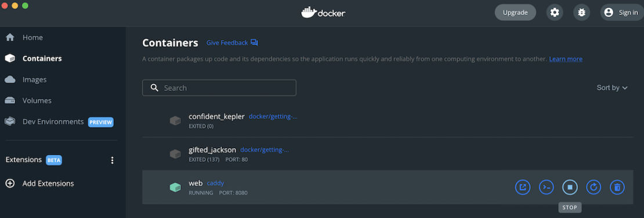
Task: Select the gifted_jackson container name
Action: (x=212, y=150)
